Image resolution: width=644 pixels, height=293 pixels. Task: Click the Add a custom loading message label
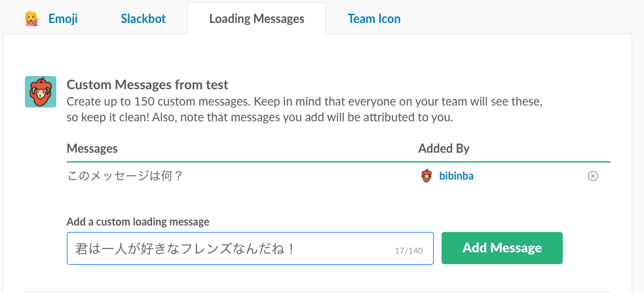click(138, 222)
